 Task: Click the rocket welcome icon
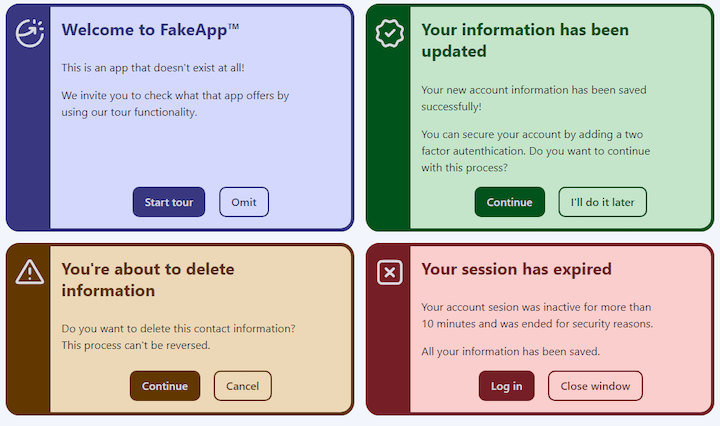pos(30,33)
